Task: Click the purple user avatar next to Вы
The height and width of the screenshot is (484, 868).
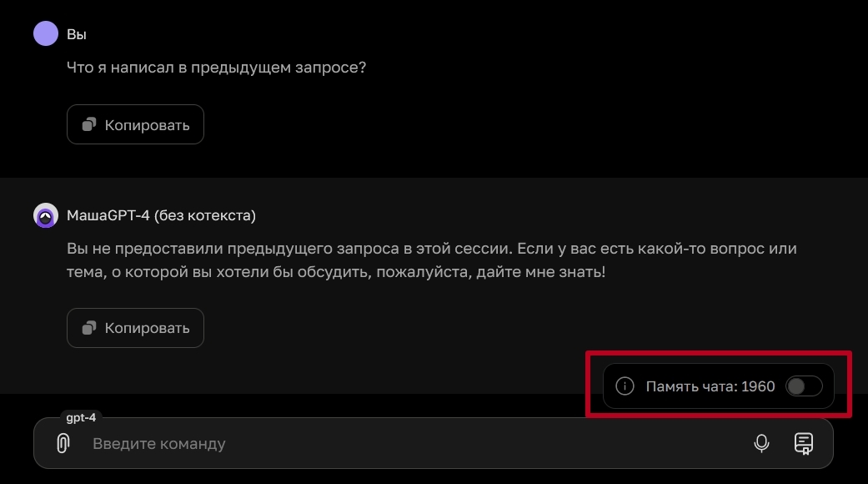Action: point(45,34)
